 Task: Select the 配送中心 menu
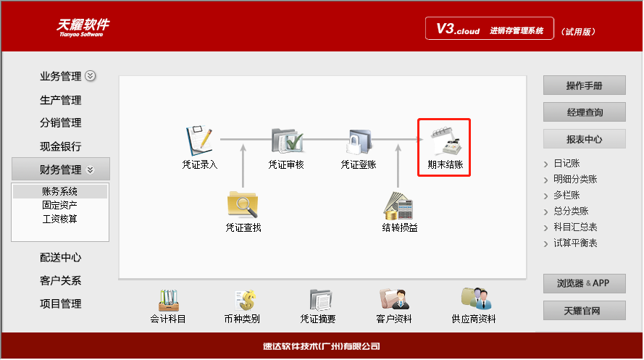point(60,257)
